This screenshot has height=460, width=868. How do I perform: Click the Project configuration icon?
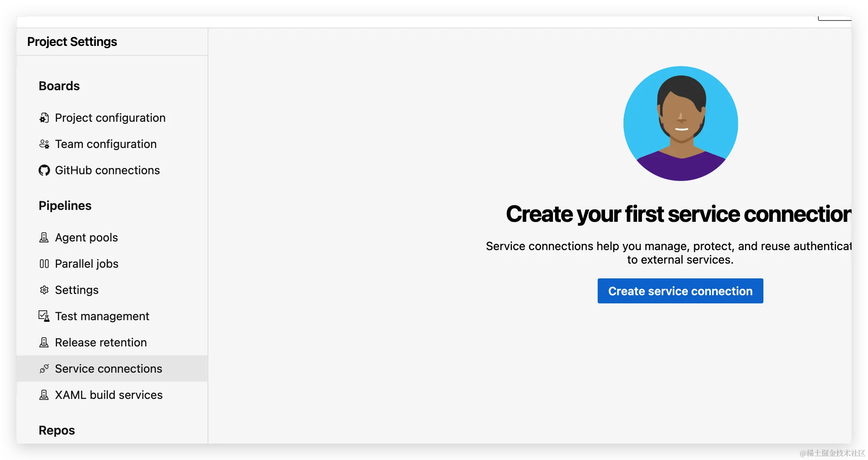coord(44,117)
